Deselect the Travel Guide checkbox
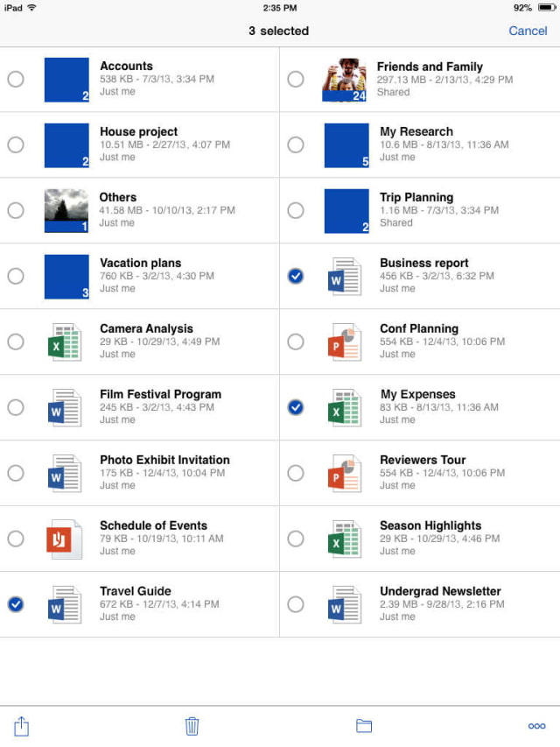This screenshot has height=747, width=560. tap(16, 604)
